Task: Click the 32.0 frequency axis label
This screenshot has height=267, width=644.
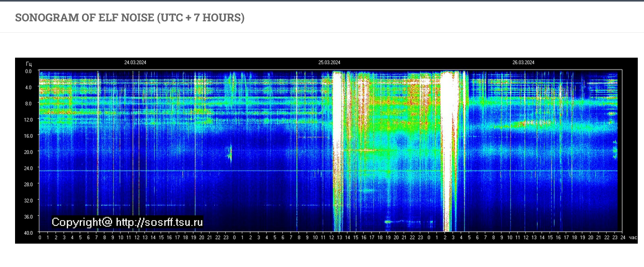Action: [28, 200]
